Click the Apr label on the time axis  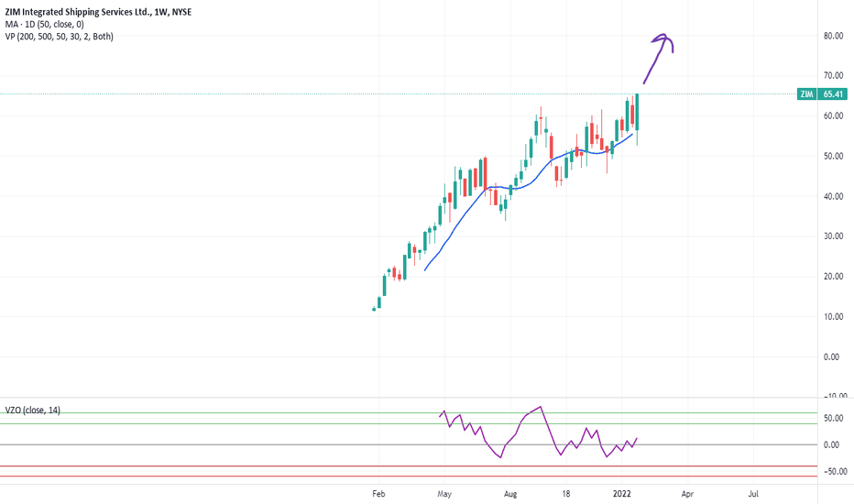pyautogui.click(x=687, y=494)
